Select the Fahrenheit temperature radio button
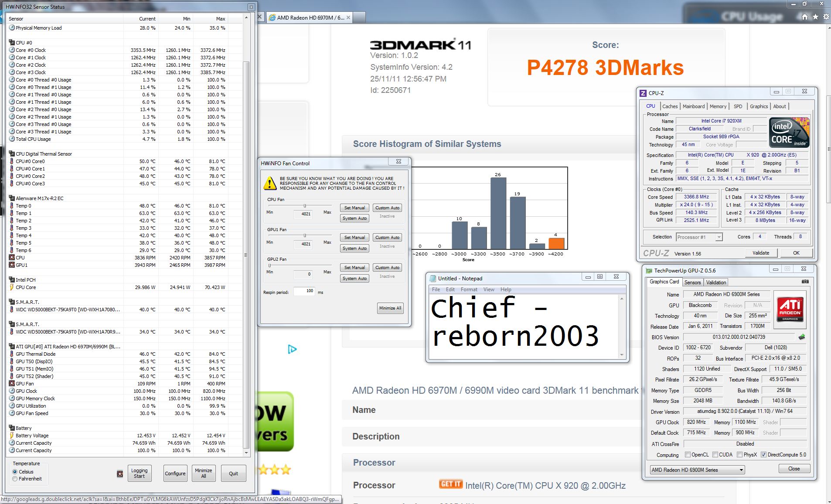 pos(15,479)
